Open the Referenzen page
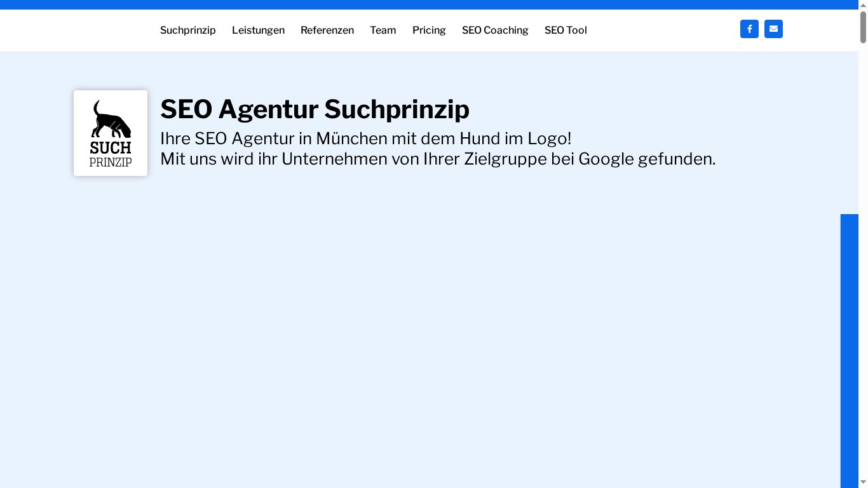The image size is (868, 488). point(327,30)
